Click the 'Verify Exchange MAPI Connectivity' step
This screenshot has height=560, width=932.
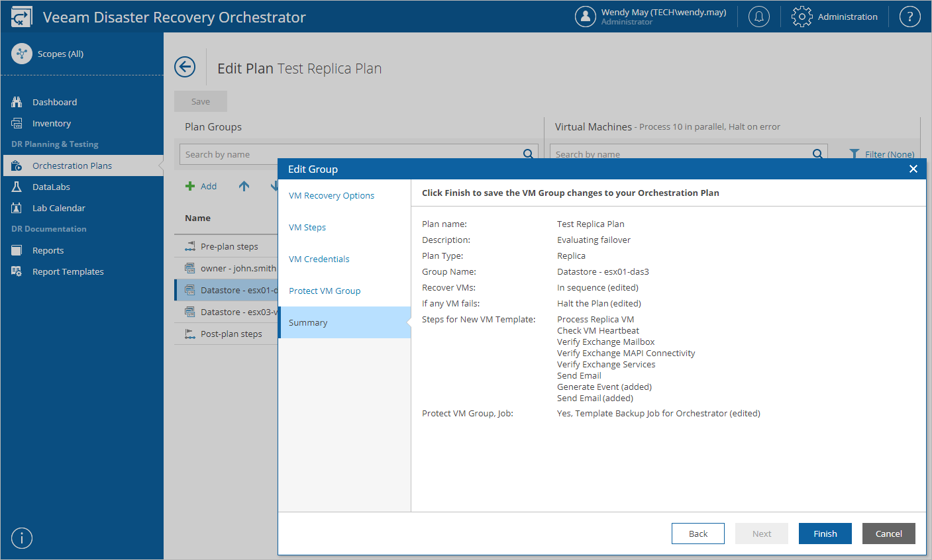626,353
